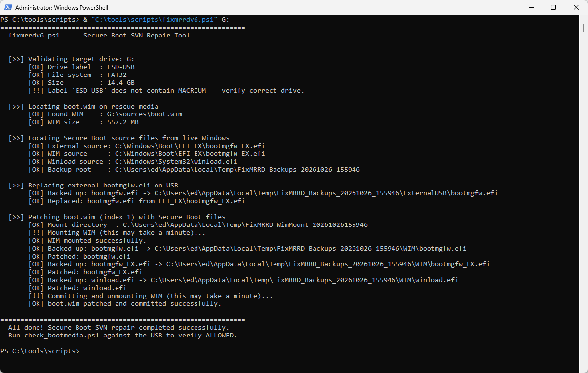Click the empty 'PS C:\tools\scripts>' prompt awaiting input

(x=40, y=351)
